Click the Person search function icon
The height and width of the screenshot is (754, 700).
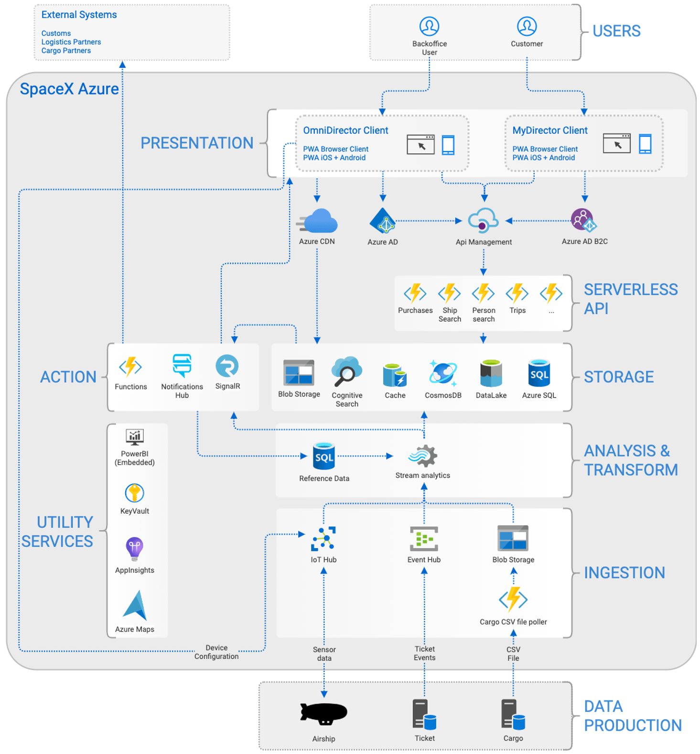click(x=483, y=293)
